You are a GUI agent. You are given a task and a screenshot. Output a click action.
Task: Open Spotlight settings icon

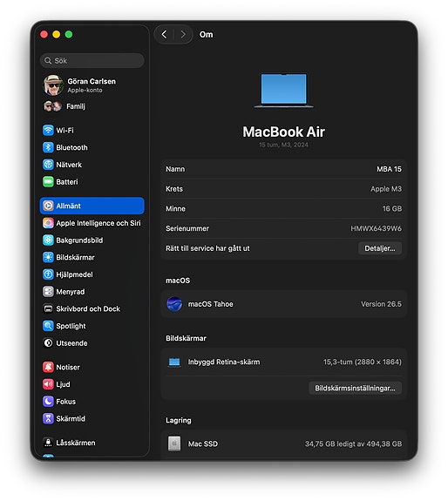48,326
